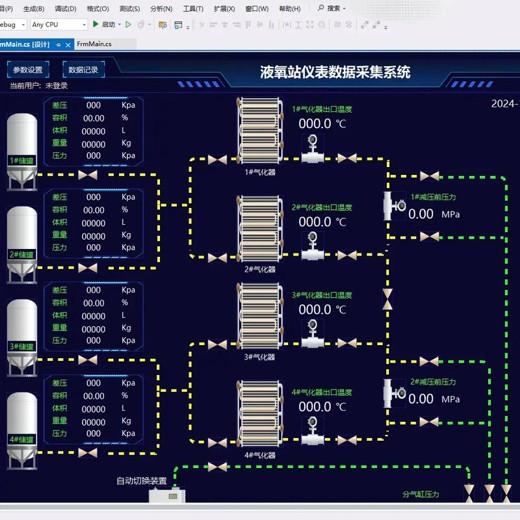The width and height of the screenshot is (520, 520).
Task: Open the 调试(D) menu
Action: [65, 9]
